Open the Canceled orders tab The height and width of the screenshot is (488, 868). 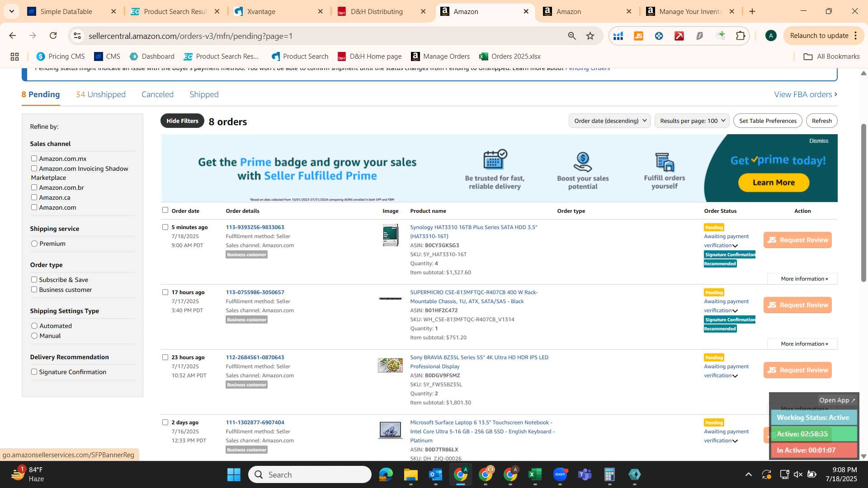[x=157, y=94]
